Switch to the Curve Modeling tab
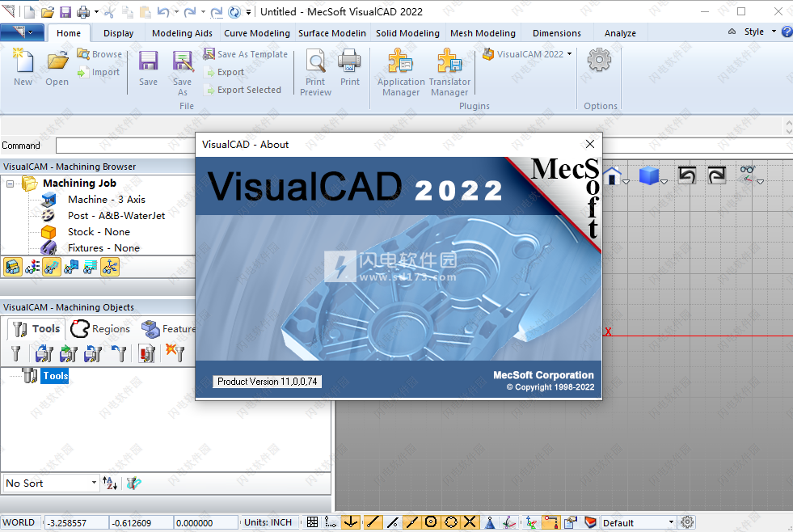The width and height of the screenshot is (793, 532). (257, 33)
